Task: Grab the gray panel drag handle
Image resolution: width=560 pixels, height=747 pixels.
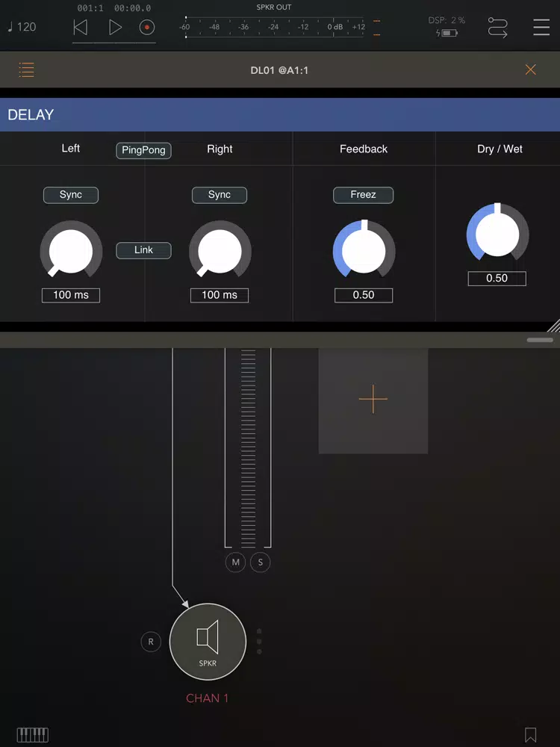Action: [540, 340]
